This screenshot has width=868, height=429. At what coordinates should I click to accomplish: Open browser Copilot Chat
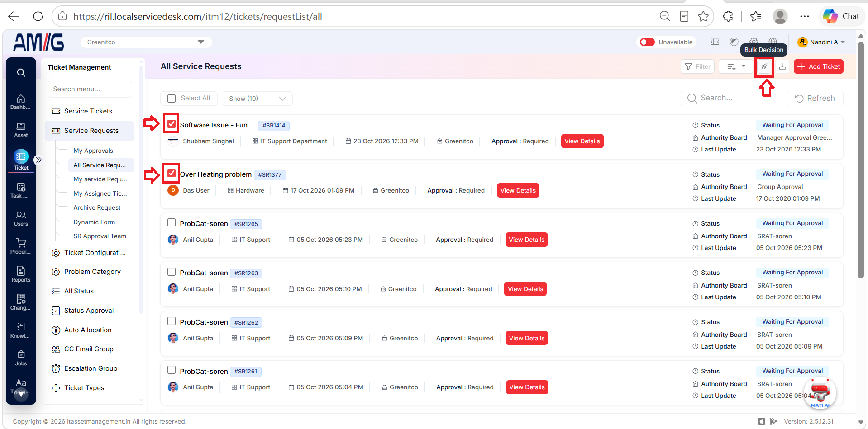pos(841,16)
